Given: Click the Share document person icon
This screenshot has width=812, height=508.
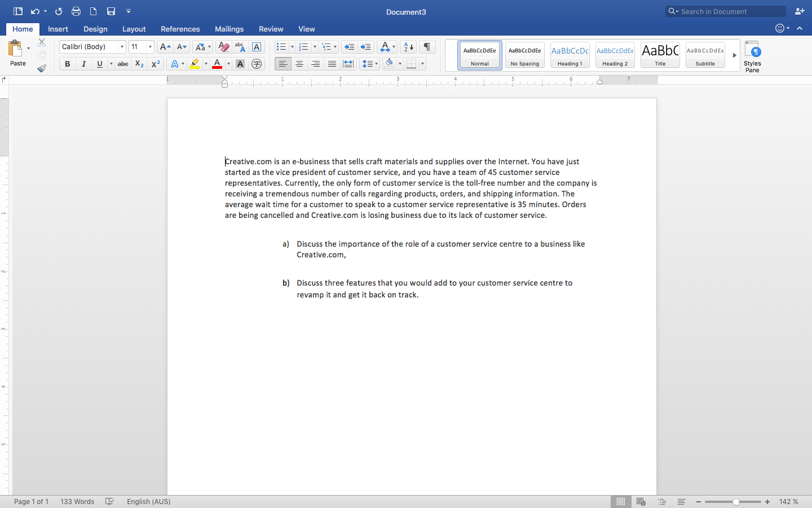Looking at the screenshot, I should [800, 11].
